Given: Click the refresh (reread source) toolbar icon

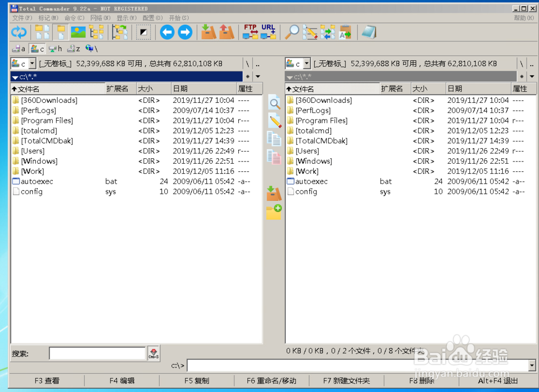Looking at the screenshot, I should click(18, 32).
